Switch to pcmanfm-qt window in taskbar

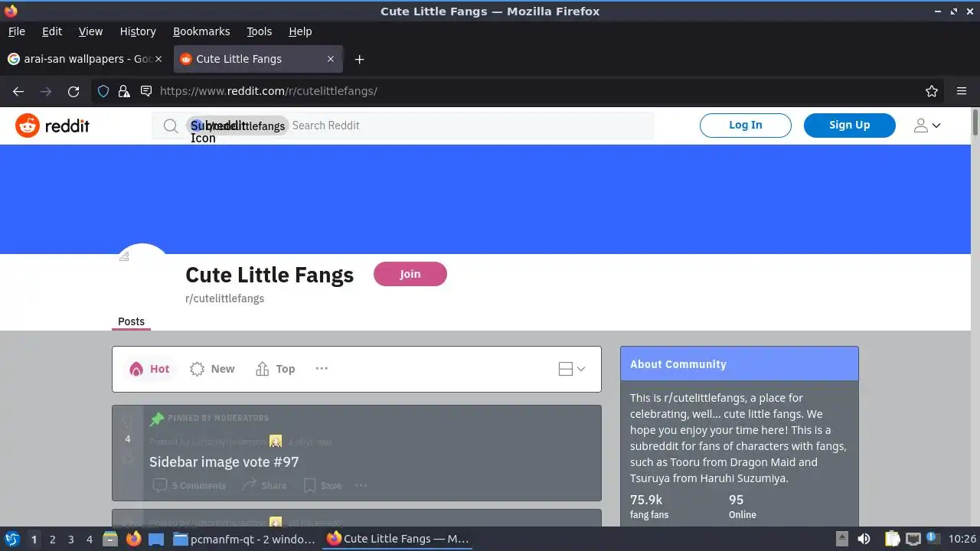click(x=244, y=539)
